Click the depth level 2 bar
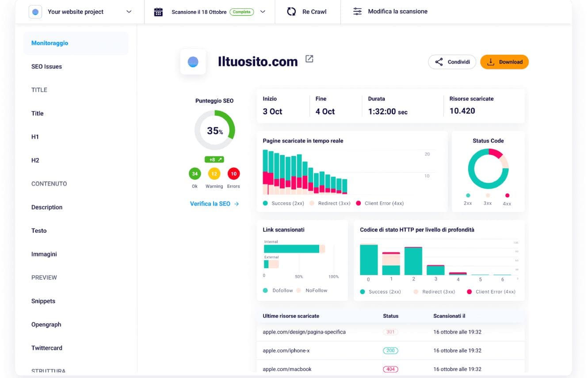The width and height of the screenshot is (588, 378). pos(413,261)
